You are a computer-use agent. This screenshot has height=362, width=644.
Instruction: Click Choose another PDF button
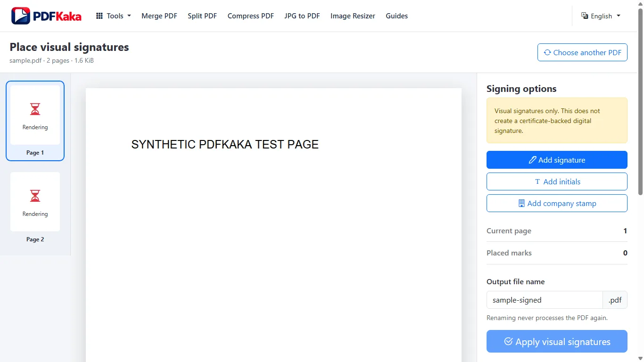click(x=582, y=52)
